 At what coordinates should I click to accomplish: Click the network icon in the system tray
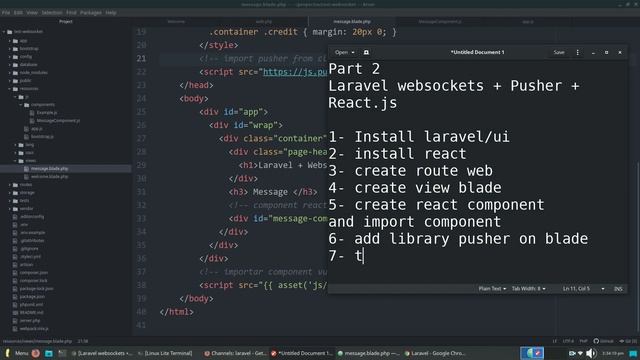tap(580, 353)
